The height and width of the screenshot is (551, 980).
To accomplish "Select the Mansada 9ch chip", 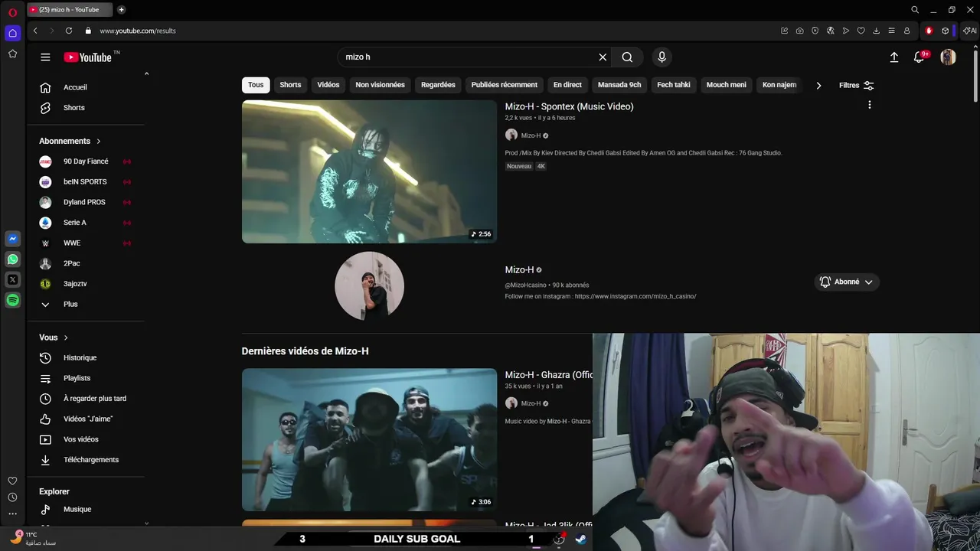I will pos(619,85).
